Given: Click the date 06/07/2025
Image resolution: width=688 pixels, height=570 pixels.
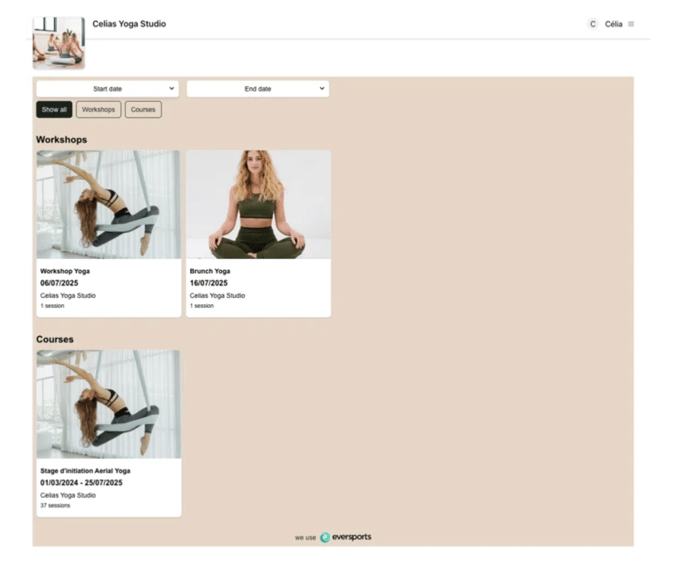Looking at the screenshot, I should pyautogui.click(x=59, y=283).
